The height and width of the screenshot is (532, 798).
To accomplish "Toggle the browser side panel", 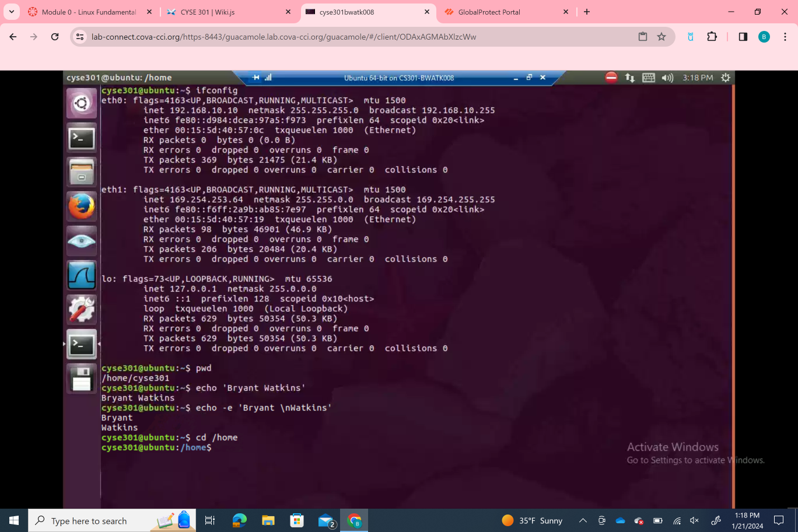I will point(743,37).
